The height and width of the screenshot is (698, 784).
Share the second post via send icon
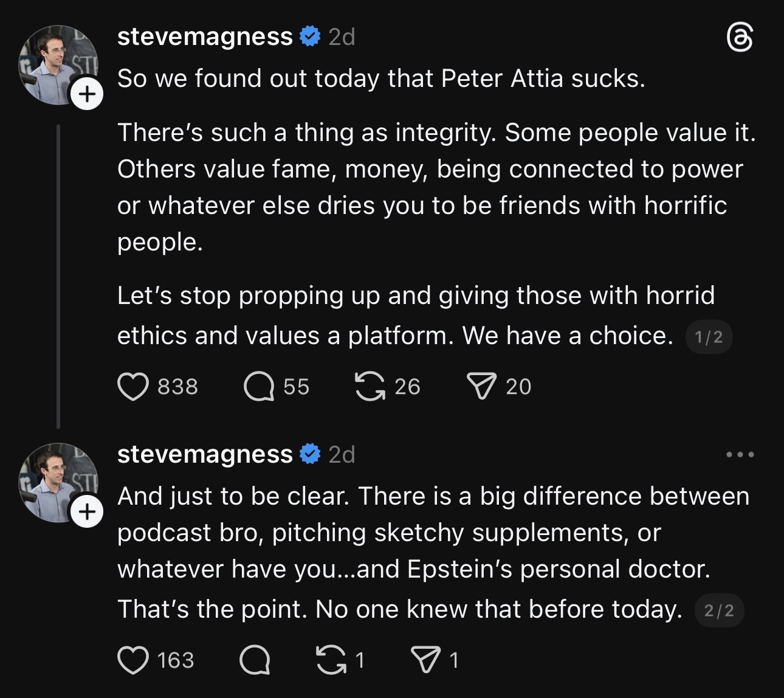click(x=425, y=660)
